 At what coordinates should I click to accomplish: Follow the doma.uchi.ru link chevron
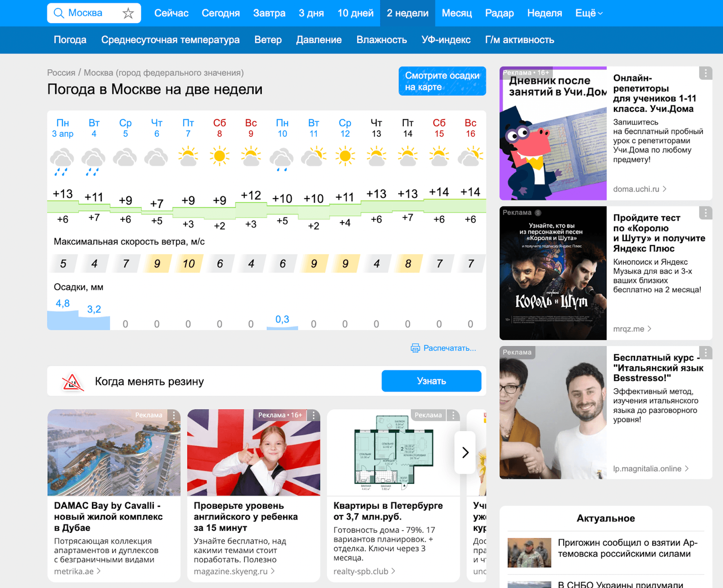coord(665,189)
